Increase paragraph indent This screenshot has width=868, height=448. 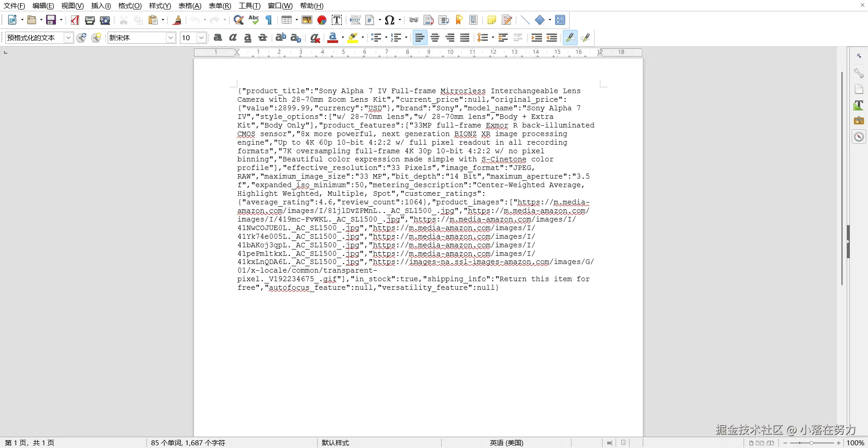(x=537, y=38)
